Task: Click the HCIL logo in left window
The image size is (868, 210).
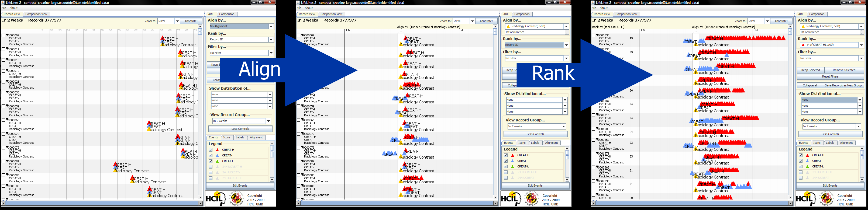Action: (x=216, y=199)
